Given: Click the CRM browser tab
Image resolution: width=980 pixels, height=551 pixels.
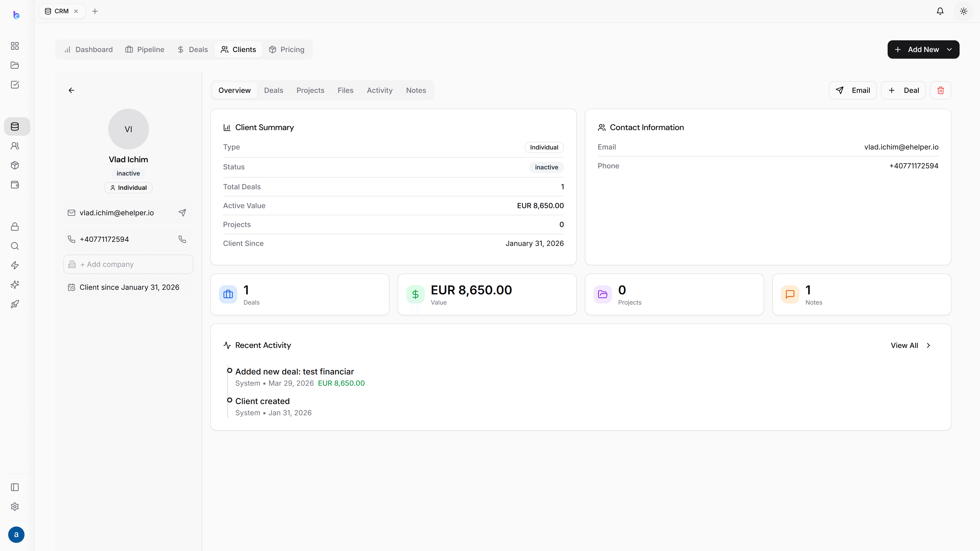Looking at the screenshot, I should tap(62, 11).
